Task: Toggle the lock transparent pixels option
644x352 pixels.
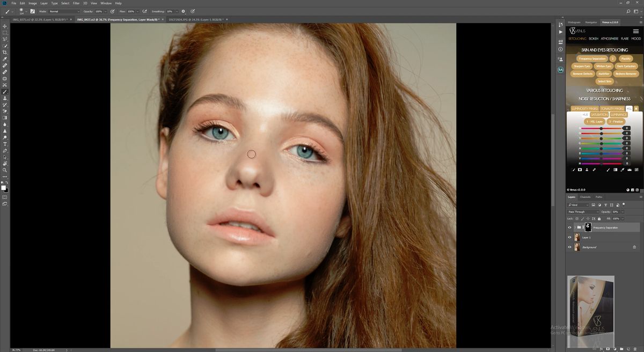Action: click(577, 219)
